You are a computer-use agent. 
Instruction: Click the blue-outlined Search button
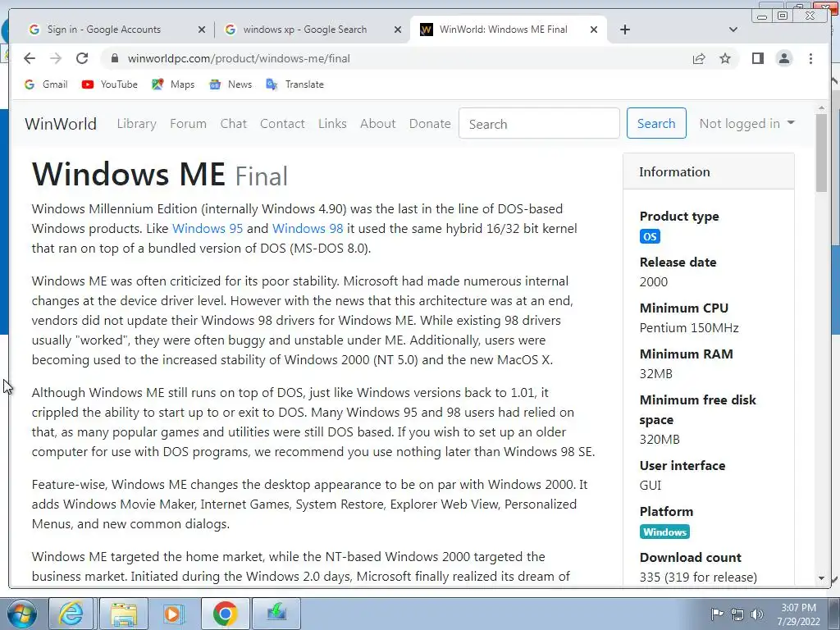(656, 123)
